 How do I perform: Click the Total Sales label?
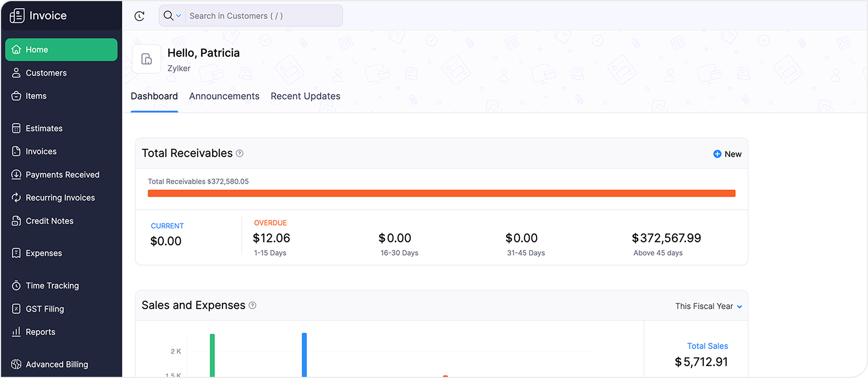[x=707, y=346]
